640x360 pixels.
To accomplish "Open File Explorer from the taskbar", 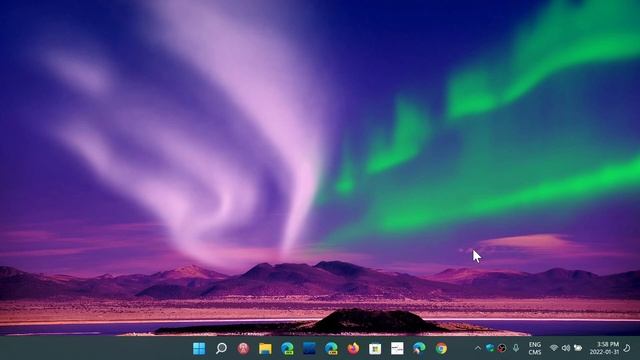I will point(265,348).
